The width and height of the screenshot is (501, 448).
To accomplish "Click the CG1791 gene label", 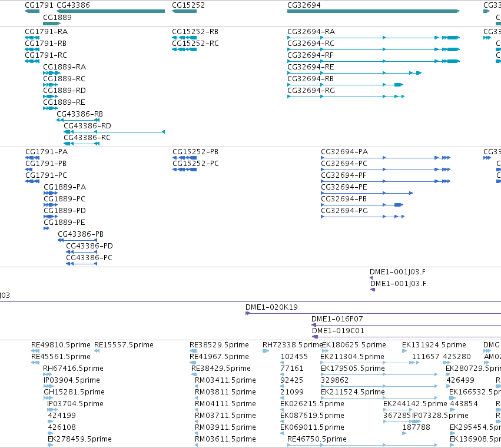I will pyautogui.click(x=39, y=5).
